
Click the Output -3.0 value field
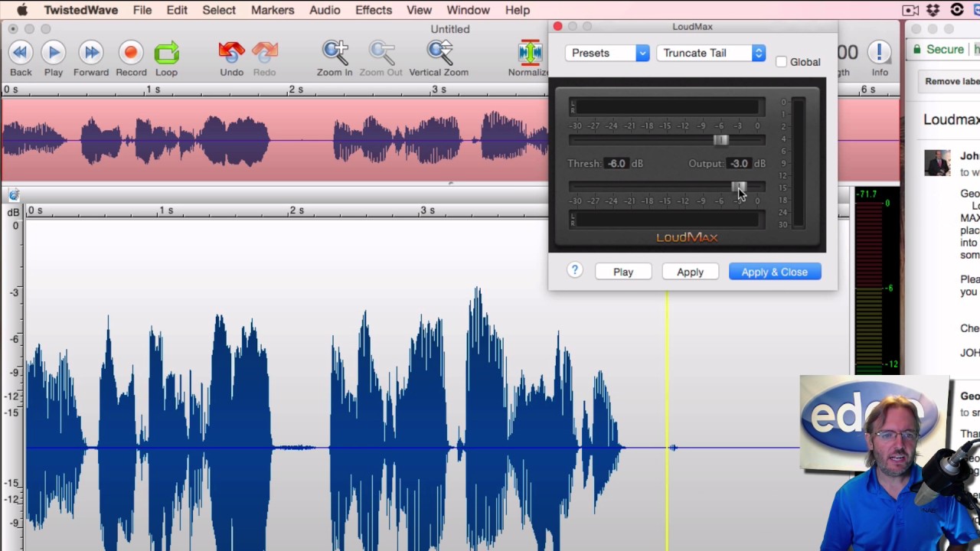(739, 163)
